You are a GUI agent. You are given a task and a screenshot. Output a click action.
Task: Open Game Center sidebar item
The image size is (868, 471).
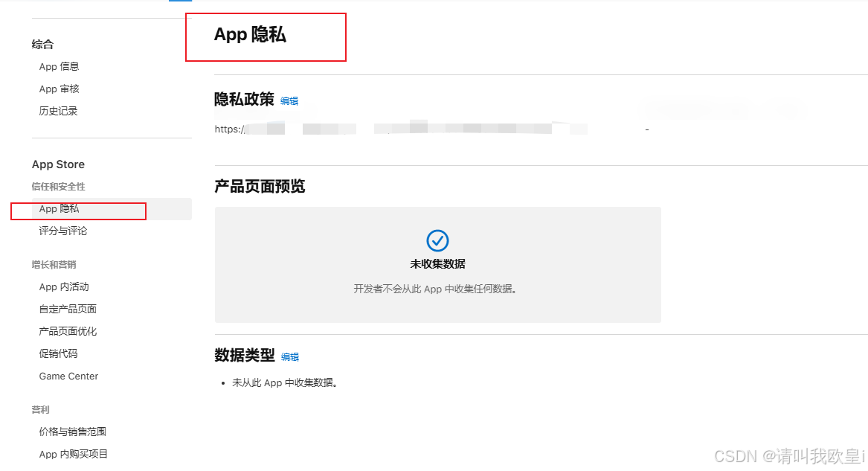(68, 377)
